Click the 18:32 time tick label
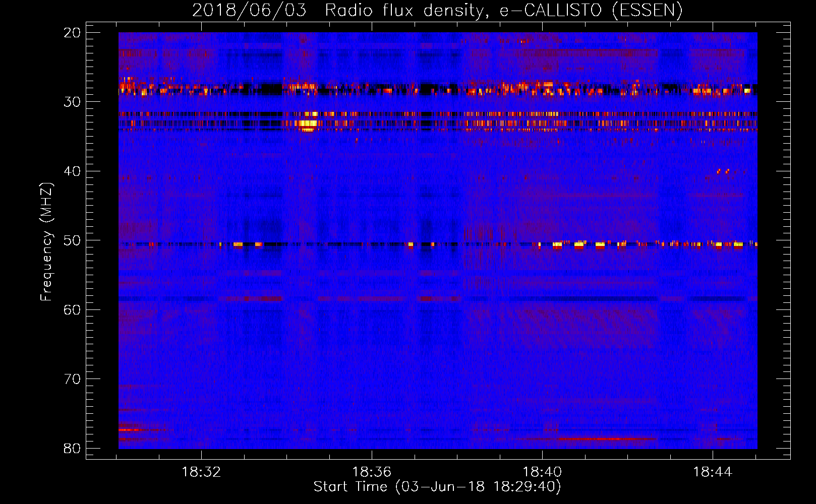This screenshot has width=816, height=504. coord(201,472)
